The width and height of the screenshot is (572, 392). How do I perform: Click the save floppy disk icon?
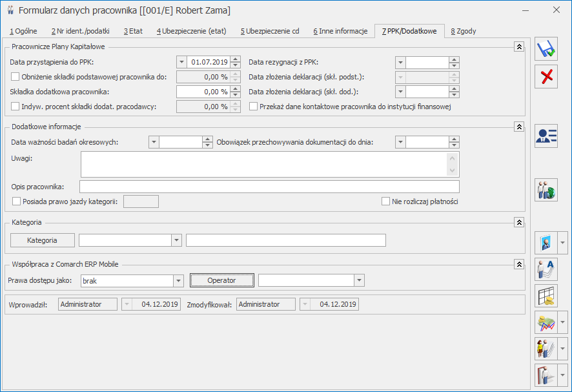click(546, 50)
